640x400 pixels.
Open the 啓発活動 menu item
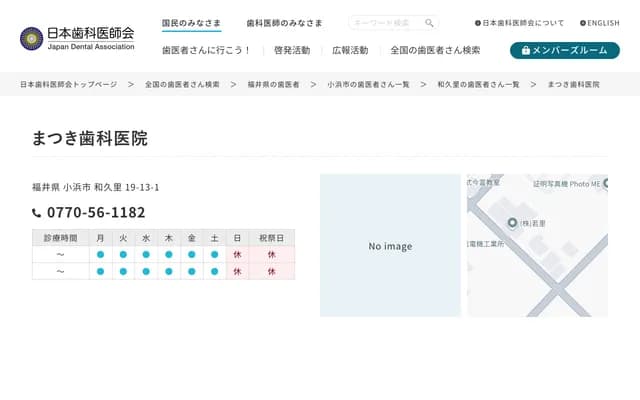pos(291,50)
